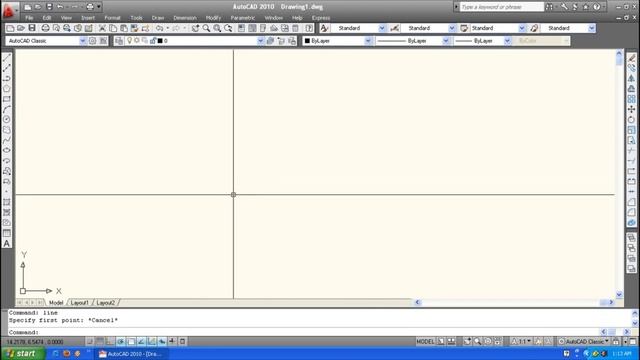Click the Windows start button
The width and height of the screenshot is (640, 360).
pyautogui.click(x=22, y=353)
